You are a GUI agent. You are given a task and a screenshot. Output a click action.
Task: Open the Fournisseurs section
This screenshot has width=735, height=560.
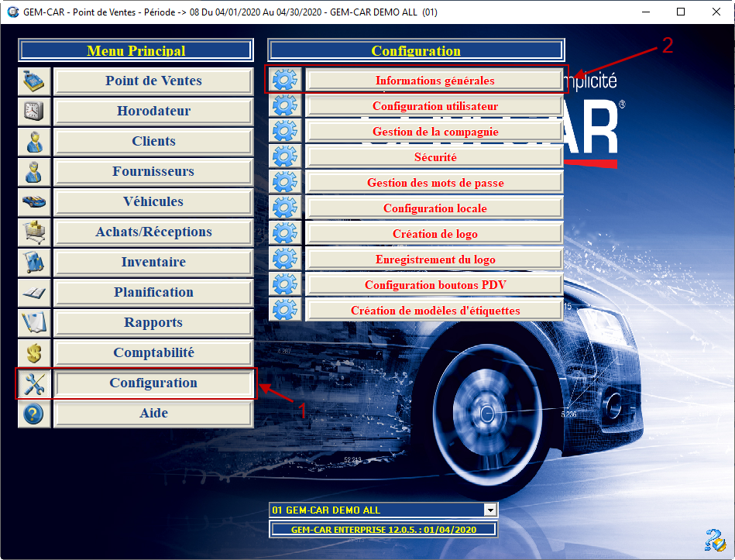(153, 171)
